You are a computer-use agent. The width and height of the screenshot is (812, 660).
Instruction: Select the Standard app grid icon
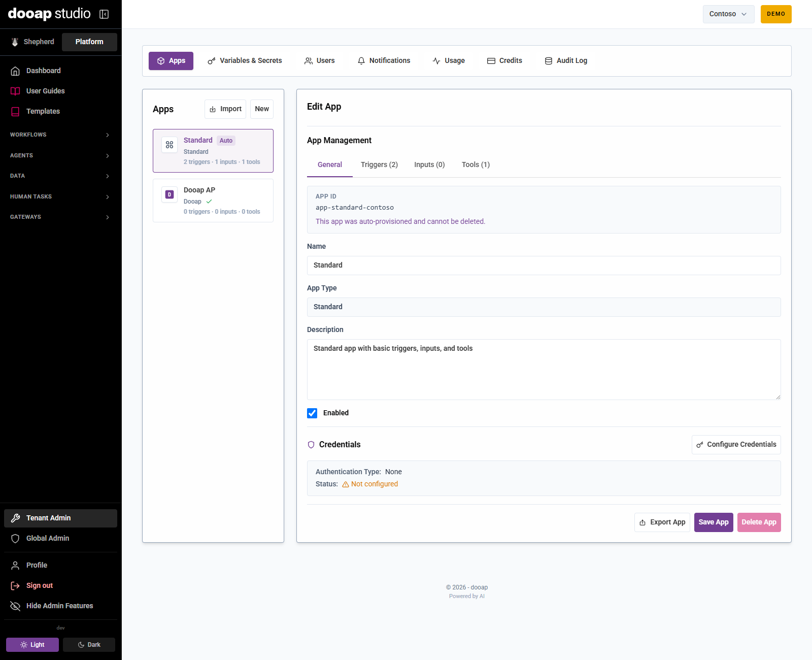pyautogui.click(x=170, y=145)
